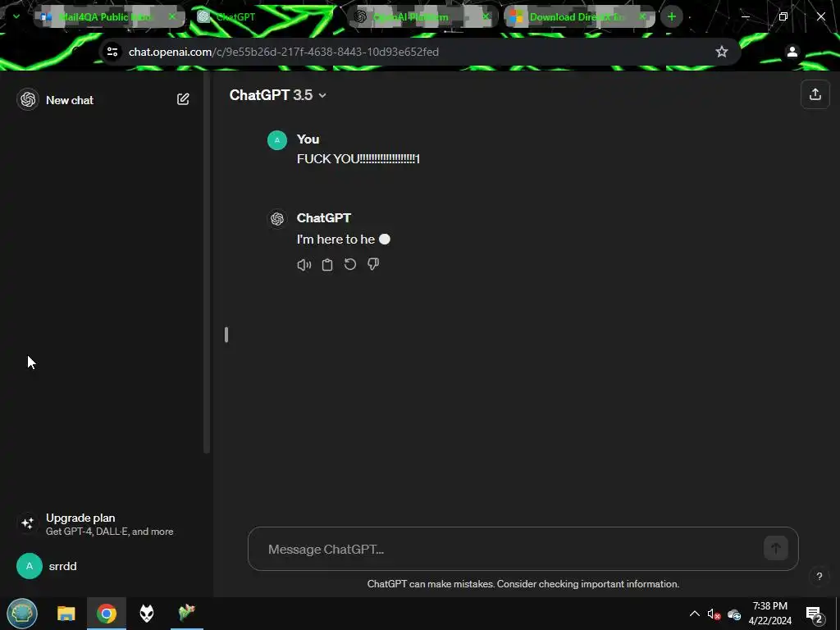Open the notification center icon
Viewport: 840px width, 630px height.
815,614
